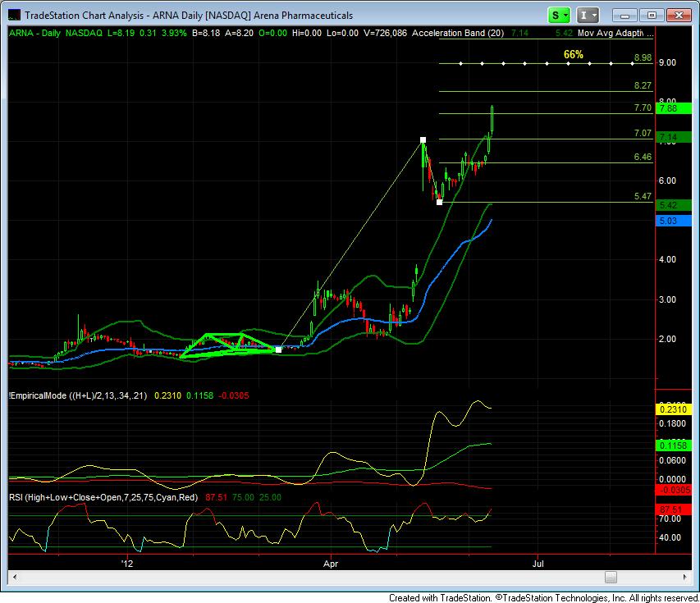Click the 70.00 RSI scale value

pyautogui.click(x=670, y=518)
